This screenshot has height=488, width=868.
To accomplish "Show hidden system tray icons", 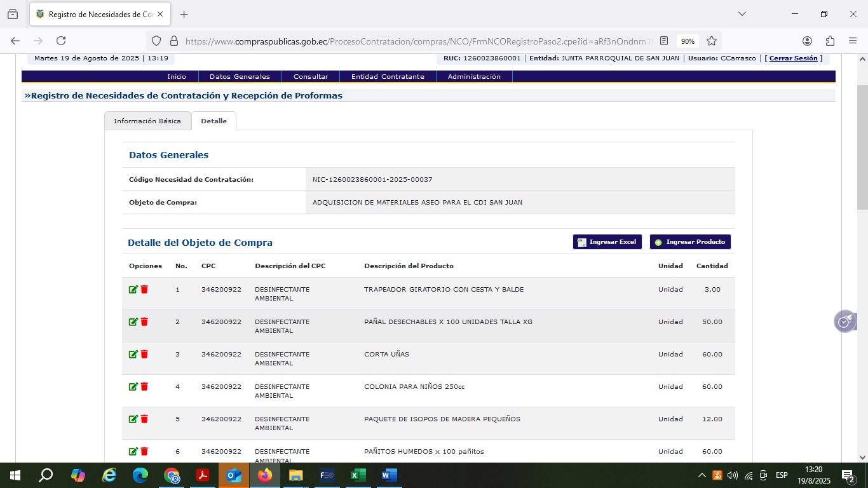I will [702, 475].
